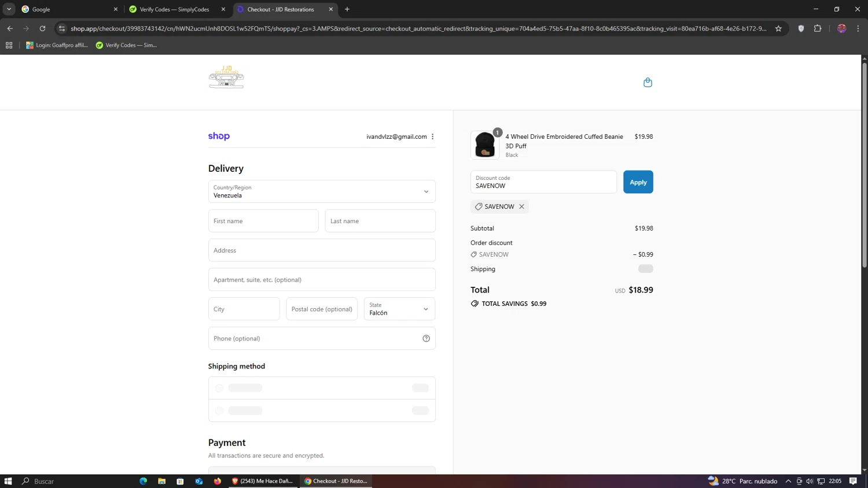Expand the Country/Region dropdown
This screenshot has width=868, height=488.
point(322,191)
